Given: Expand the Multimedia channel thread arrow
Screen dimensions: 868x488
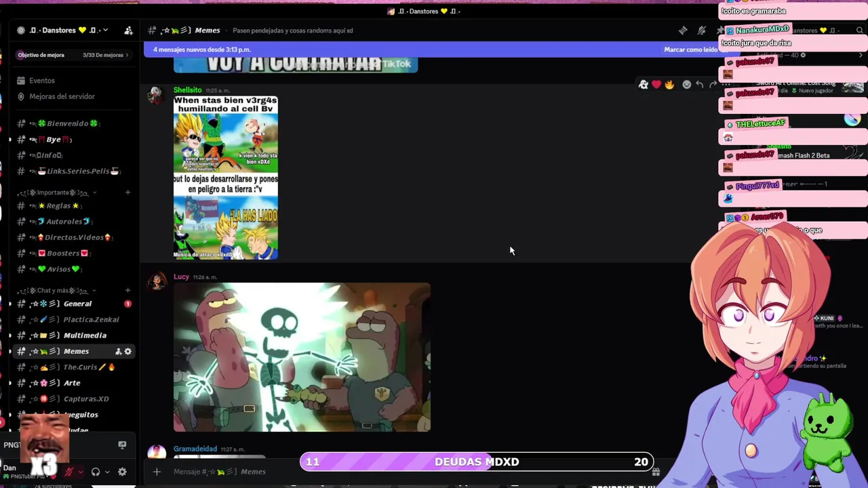Looking at the screenshot, I should [x=9, y=335].
